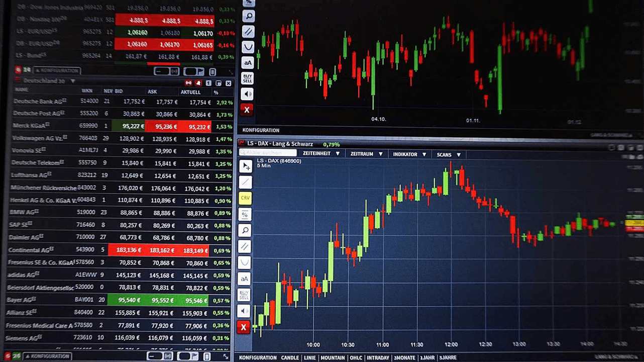Screen dimensions: 644x362
Task: Open the Deutschland 30 list dropdown
Action: pyautogui.click(x=73, y=81)
